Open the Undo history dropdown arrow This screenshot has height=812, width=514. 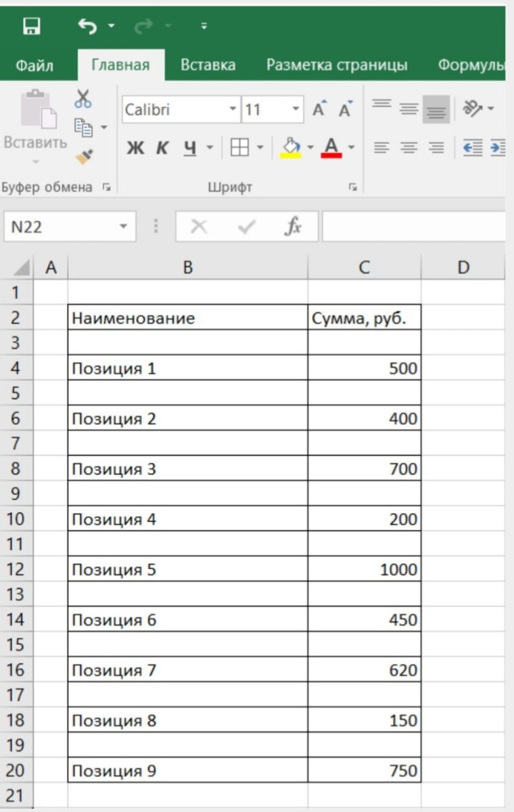tap(111, 27)
